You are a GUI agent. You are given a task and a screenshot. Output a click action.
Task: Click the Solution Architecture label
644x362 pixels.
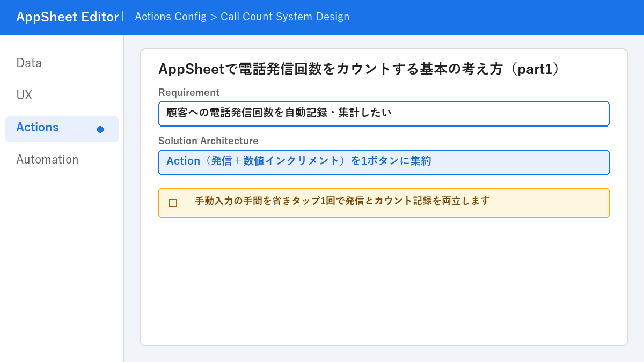pos(208,141)
